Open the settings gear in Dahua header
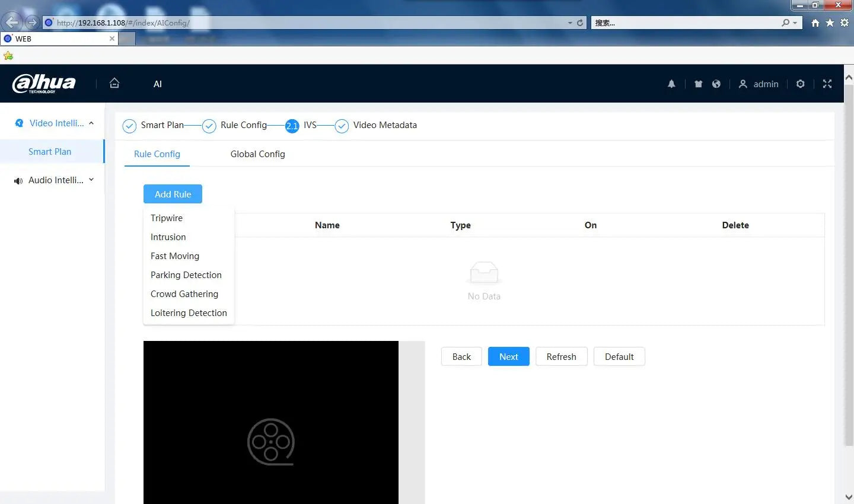Screen dimensions: 854x504 800,84
